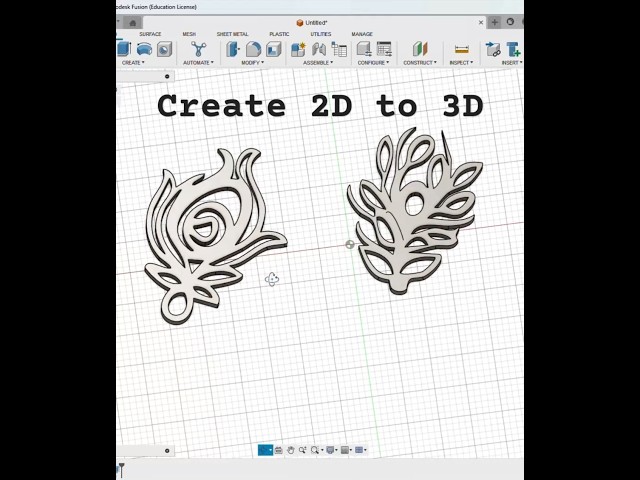This screenshot has width=640, height=480.
Task: Activate the Orbit navigation tool
Action: click(264, 450)
